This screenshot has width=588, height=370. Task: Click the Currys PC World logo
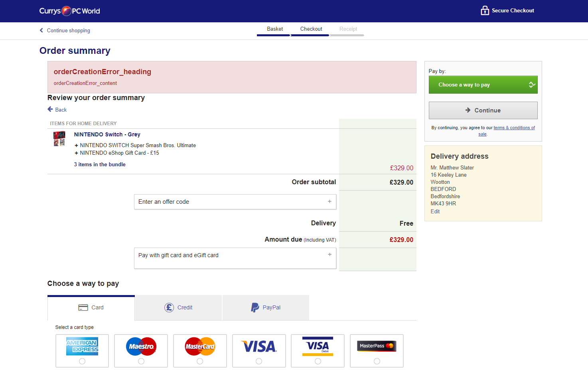pos(70,11)
